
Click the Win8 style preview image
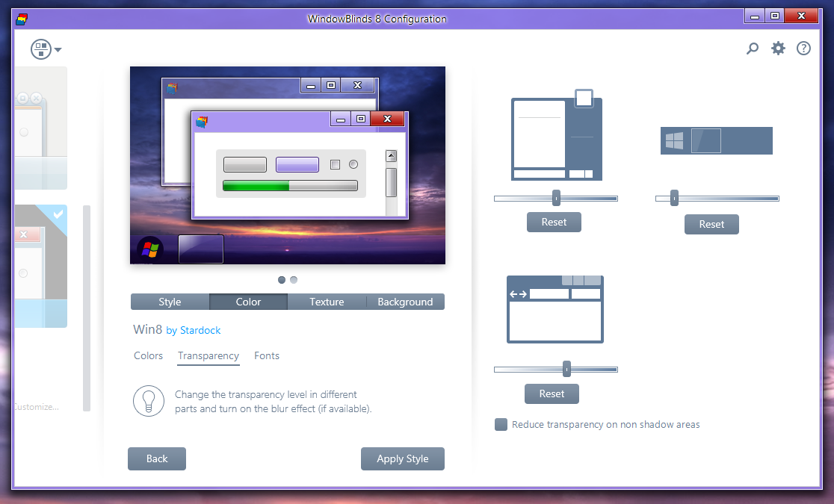click(x=288, y=165)
